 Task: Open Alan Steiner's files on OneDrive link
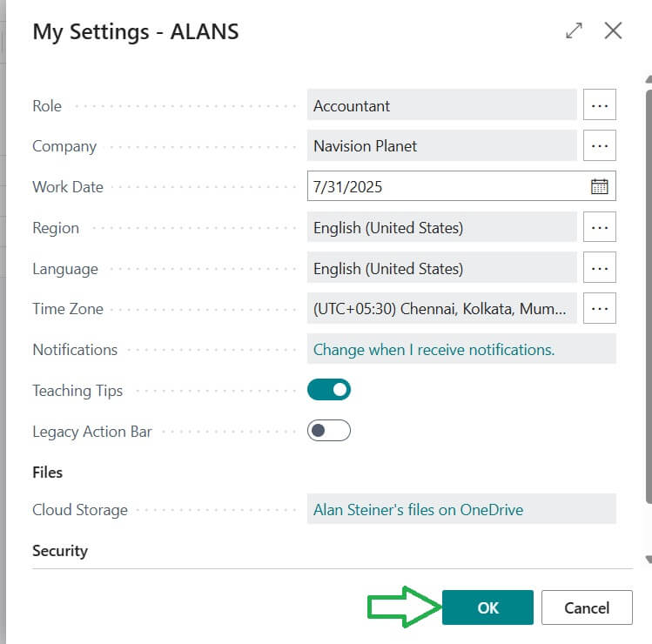click(419, 509)
